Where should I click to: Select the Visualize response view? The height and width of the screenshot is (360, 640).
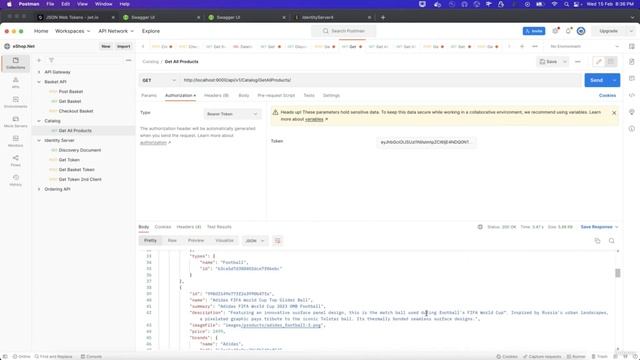click(224, 241)
